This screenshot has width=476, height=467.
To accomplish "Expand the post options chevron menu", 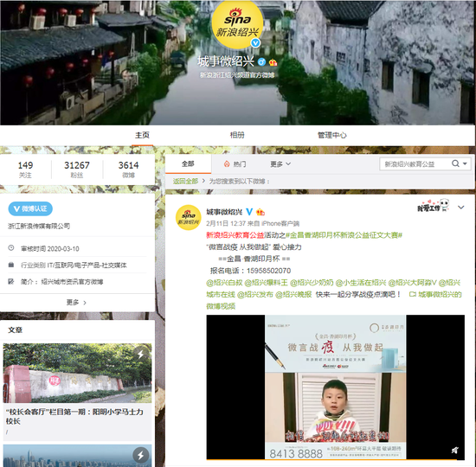I will [x=460, y=208].
